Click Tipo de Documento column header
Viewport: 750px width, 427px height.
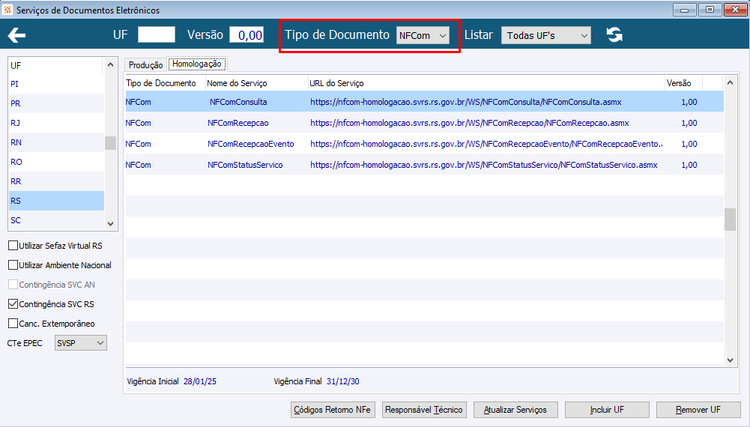pyautogui.click(x=165, y=83)
